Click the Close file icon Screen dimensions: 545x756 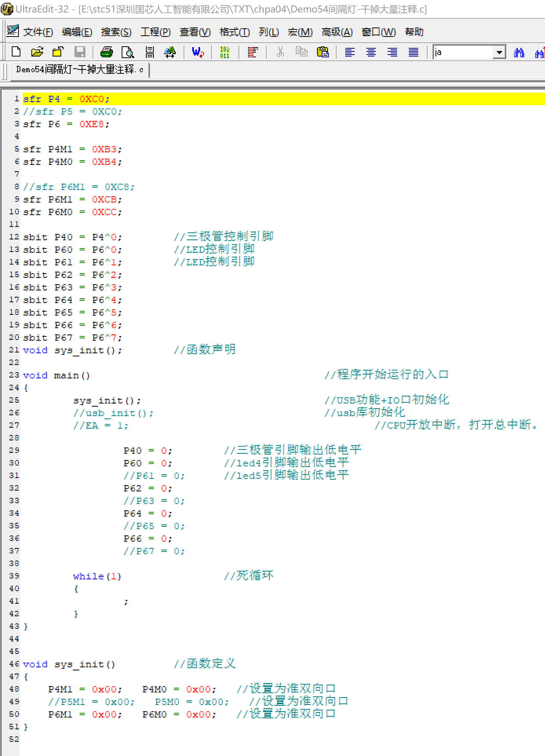tap(58, 52)
